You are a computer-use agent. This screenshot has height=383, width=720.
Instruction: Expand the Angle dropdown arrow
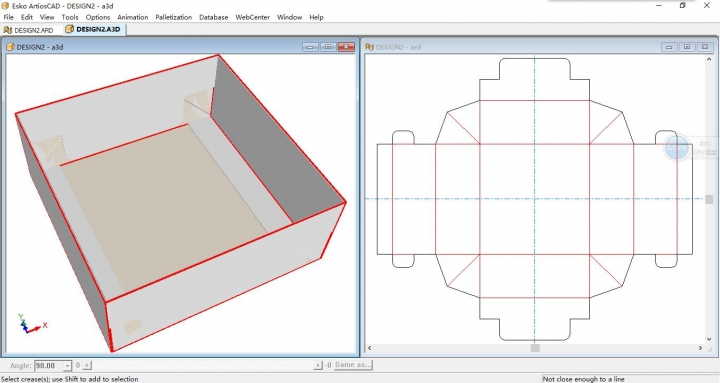coord(68,366)
